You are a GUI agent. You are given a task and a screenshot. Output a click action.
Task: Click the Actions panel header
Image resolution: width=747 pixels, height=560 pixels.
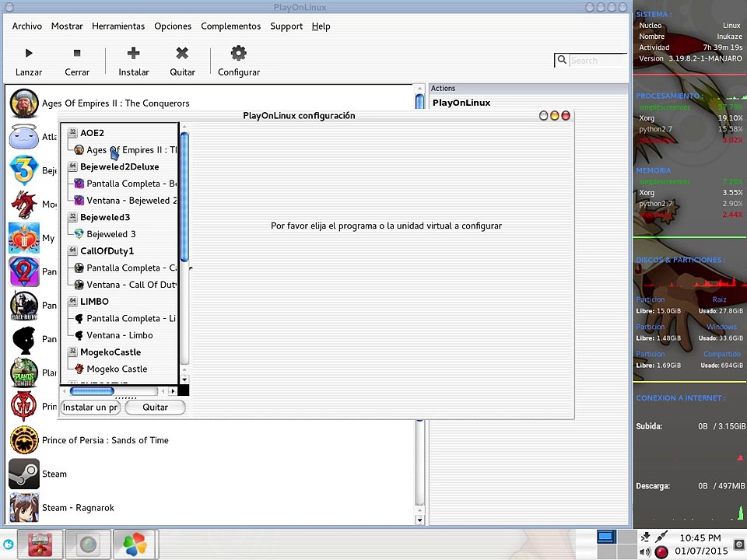tap(529, 89)
